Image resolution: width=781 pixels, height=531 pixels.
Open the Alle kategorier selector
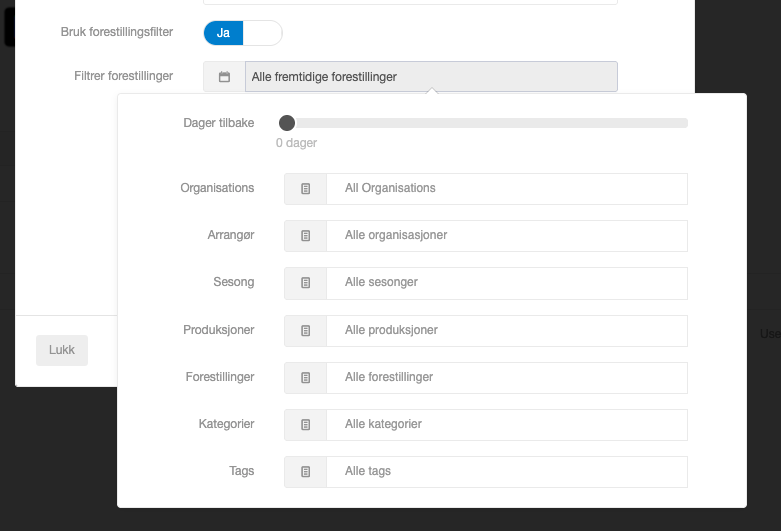pos(507,424)
